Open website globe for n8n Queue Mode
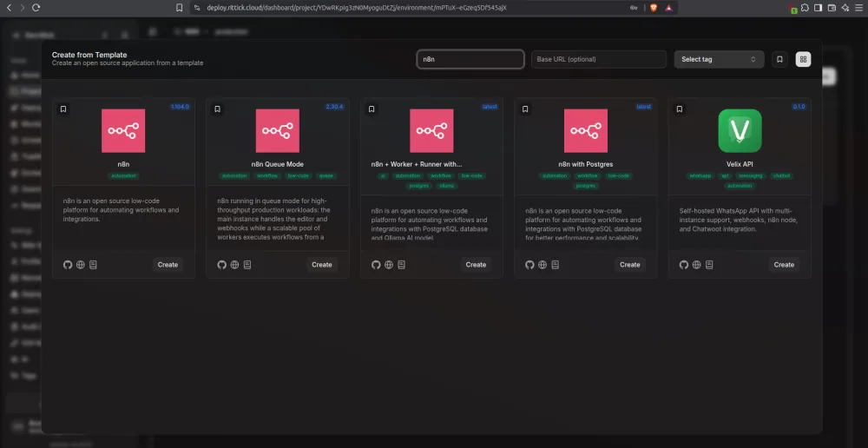This screenshot has width=868, height=448. (234, 265)
